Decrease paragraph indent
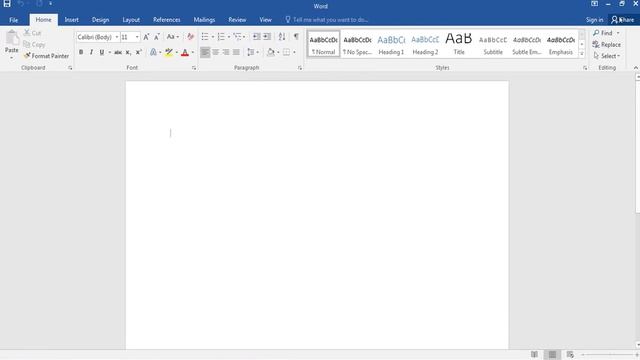This screenshot has height=360, width=640. tap(256, 37)
